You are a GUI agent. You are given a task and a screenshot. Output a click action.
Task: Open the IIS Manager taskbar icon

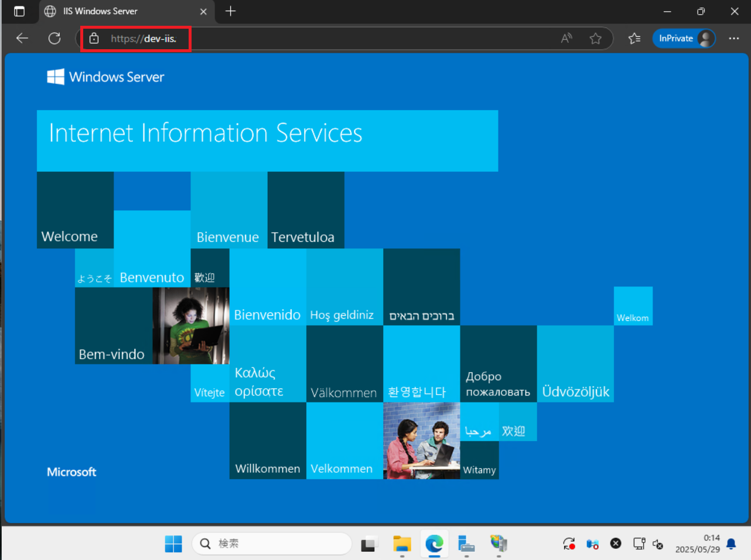click(499, 544)
